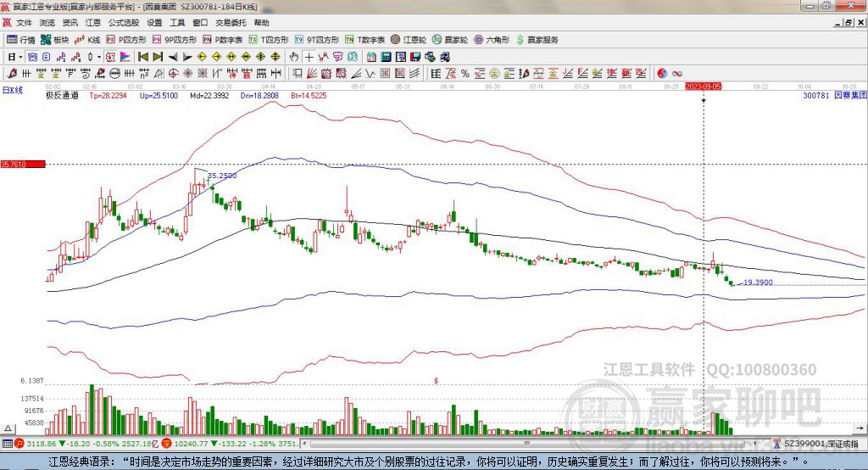Screen dimensions: 868x470
Task: Open the 六角形 hexagon tool
Action: click(x=492, y=40)
